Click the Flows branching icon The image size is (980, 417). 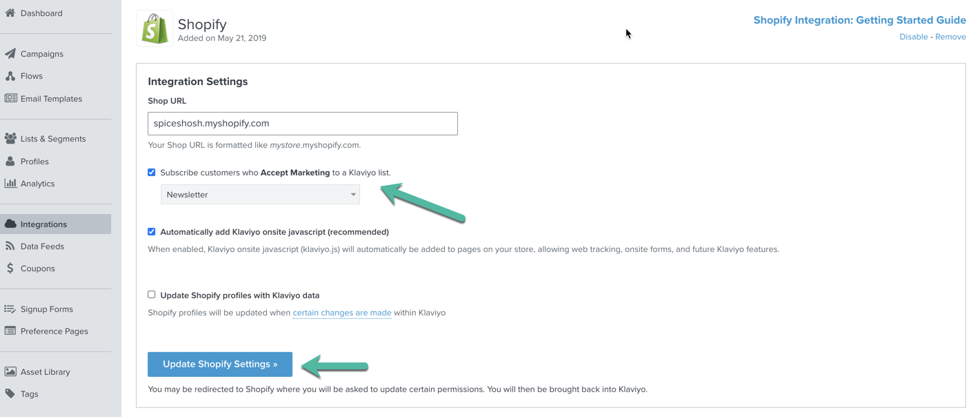pyautogui.click(x=10, y=76)
